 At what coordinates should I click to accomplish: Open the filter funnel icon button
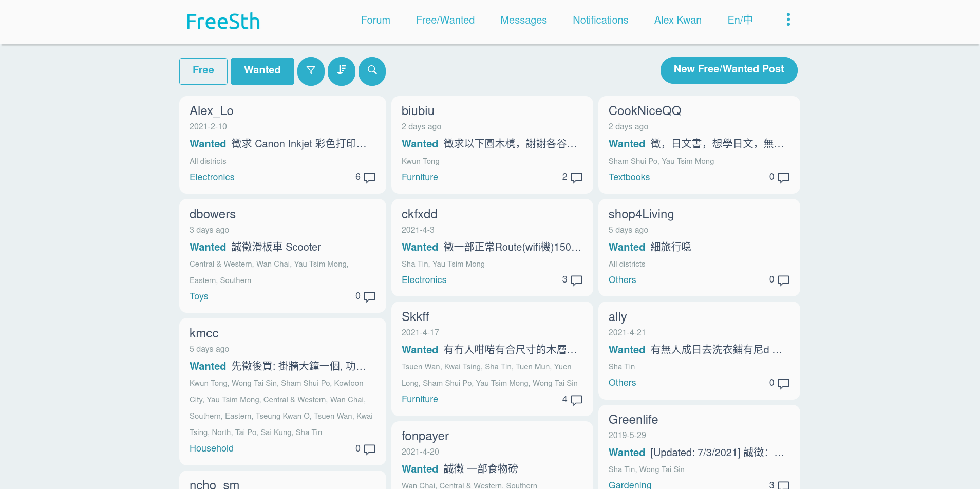click(x=311, y=71)
